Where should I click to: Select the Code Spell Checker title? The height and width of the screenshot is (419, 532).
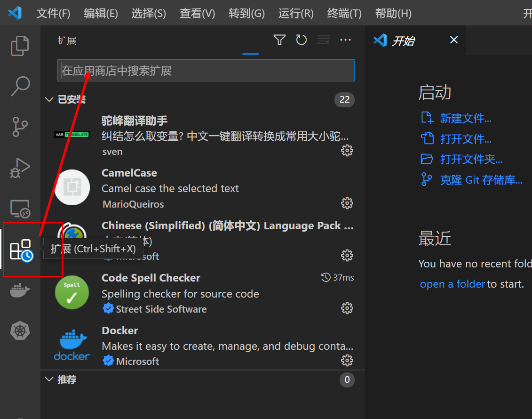click(x=151, y=278)
